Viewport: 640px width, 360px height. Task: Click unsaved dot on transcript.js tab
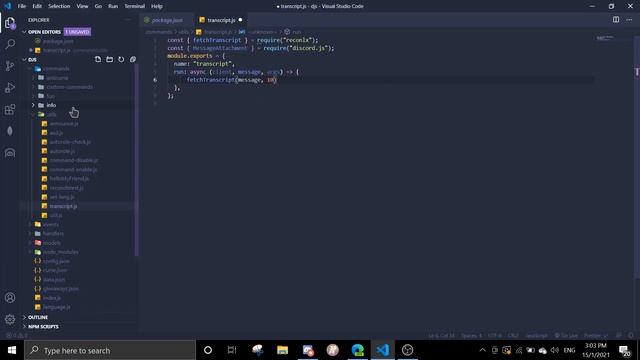(240, 20)
